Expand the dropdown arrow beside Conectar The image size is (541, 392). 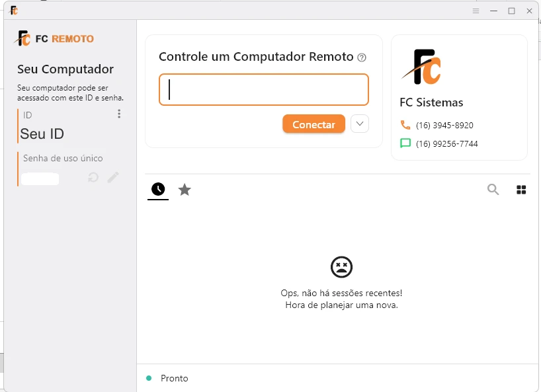click(360, 124)
